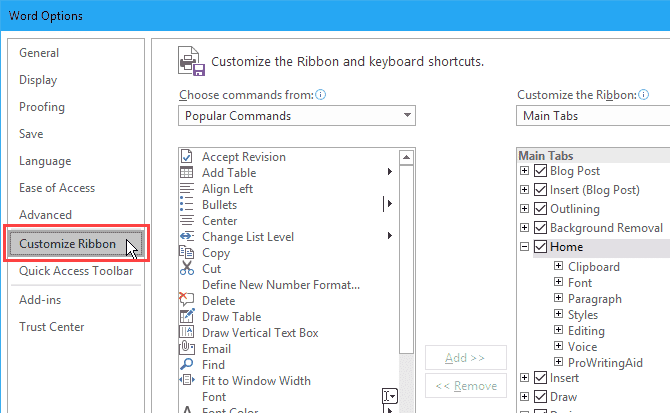The height and width of the screenshot is (413, 670).
Task: Choose the Bullets list icon
Action: [x=186, y=205]
